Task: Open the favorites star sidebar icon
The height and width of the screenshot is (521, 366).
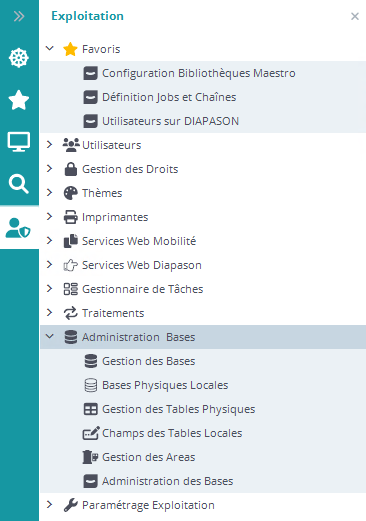Action: (x=19, y=100)
